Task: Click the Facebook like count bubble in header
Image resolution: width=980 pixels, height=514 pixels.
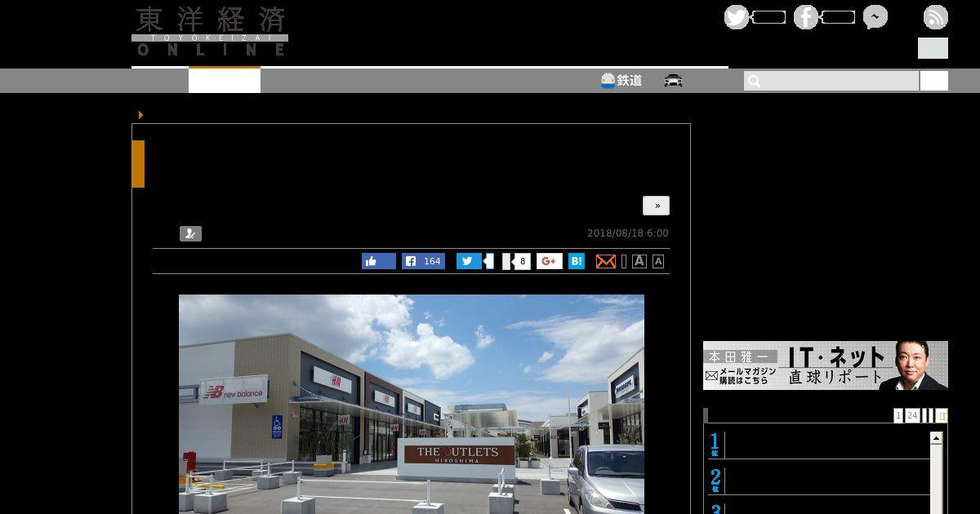Action: click(x=838, y=17)
